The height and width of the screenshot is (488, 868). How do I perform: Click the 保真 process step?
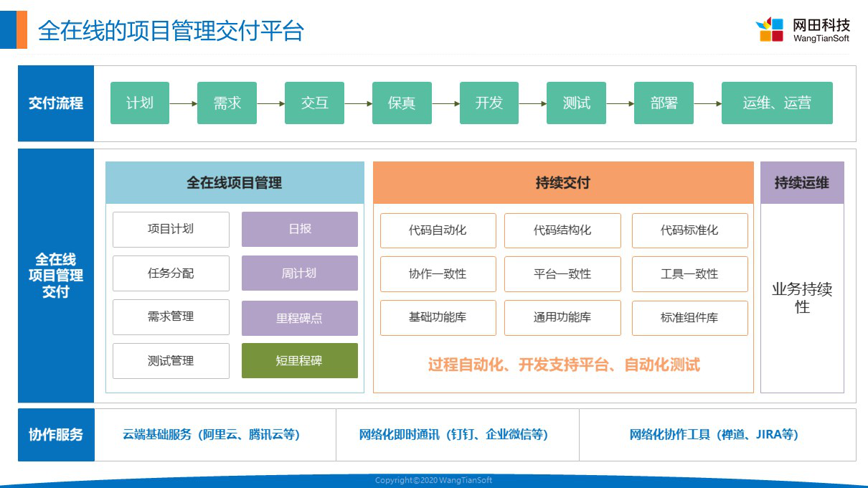point(402,103)
